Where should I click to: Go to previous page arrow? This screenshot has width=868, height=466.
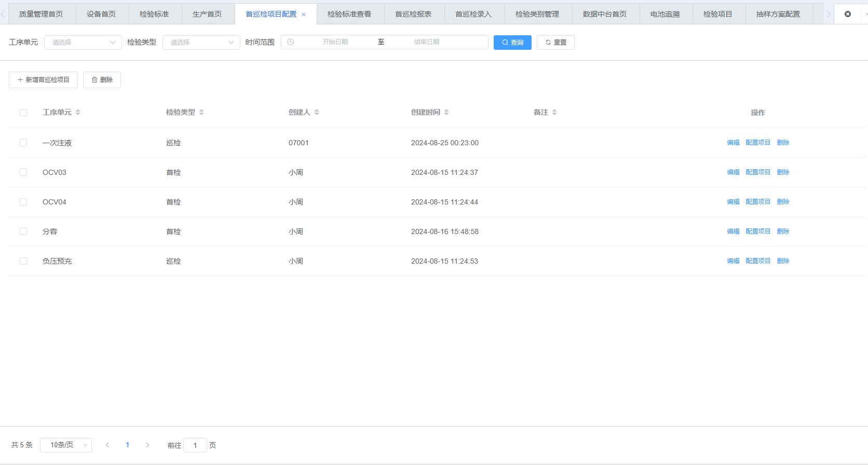(107, 445)
